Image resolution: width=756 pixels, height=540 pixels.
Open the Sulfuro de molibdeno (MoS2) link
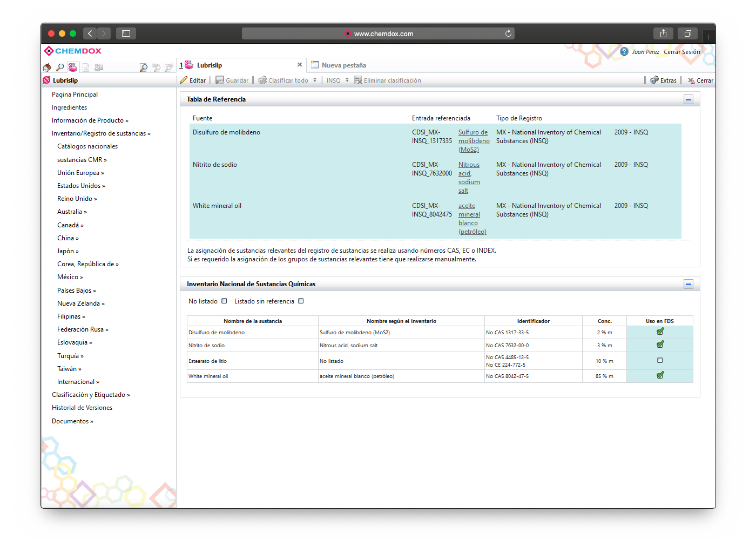tap(474, 141)
